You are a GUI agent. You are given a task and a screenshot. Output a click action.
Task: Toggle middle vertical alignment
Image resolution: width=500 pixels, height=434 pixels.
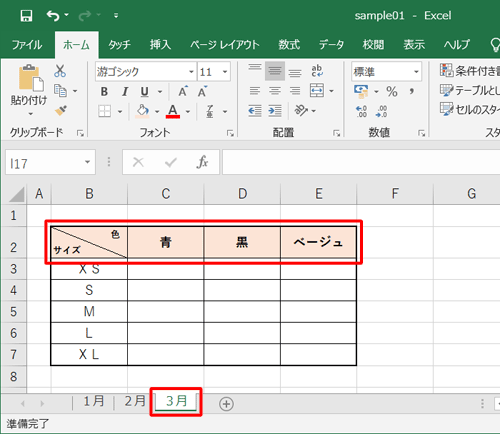click(275, 71)
